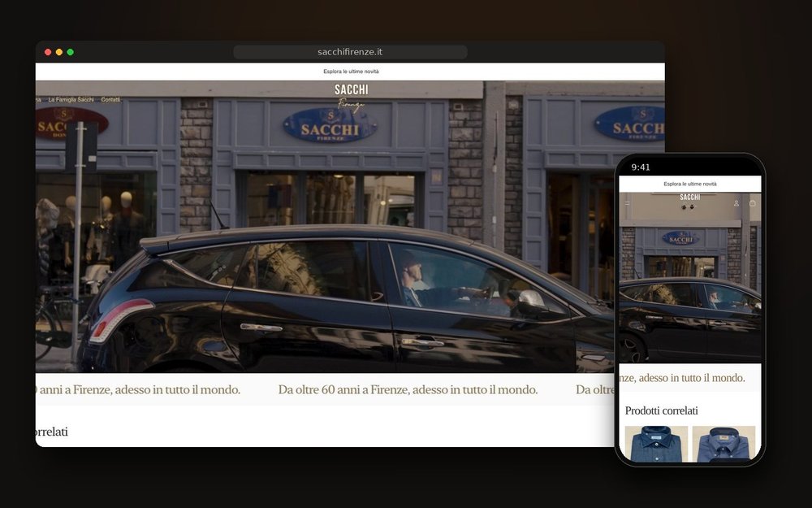This screenshot has height=508, width=812.
Task: Open the shopping bag icon on the phone
Action: click(x=753, y=203)
